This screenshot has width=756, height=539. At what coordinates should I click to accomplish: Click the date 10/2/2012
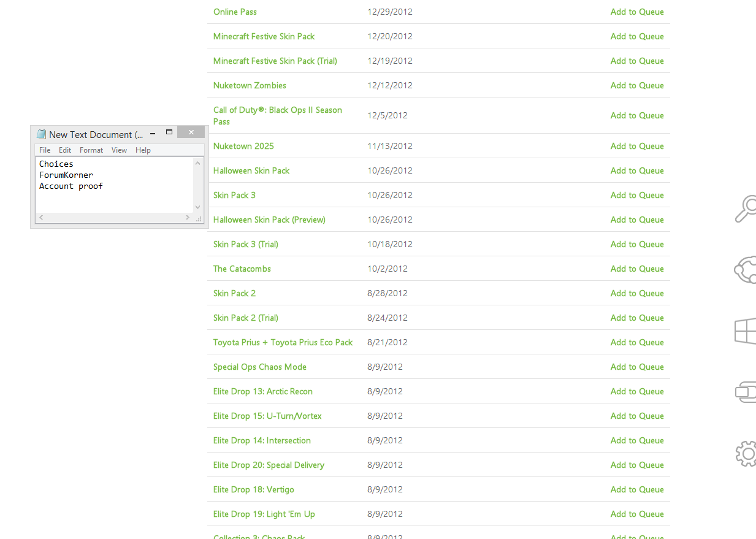[x=388, y=269]
